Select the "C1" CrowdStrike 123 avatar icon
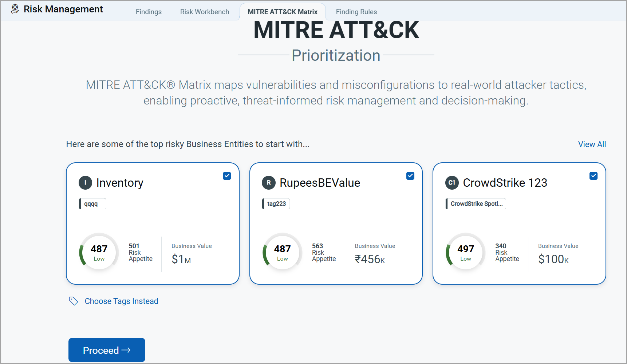 pos(452,183)
